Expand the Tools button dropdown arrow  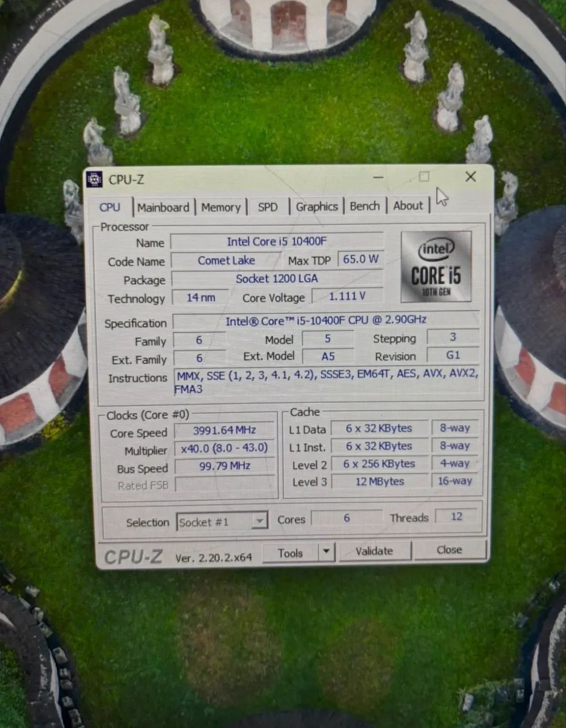326,552
